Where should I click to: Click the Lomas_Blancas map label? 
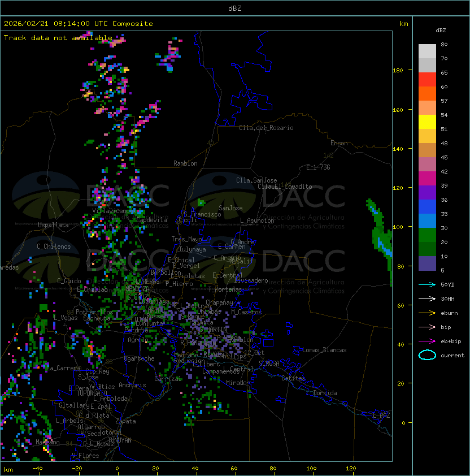pos(324,350)
